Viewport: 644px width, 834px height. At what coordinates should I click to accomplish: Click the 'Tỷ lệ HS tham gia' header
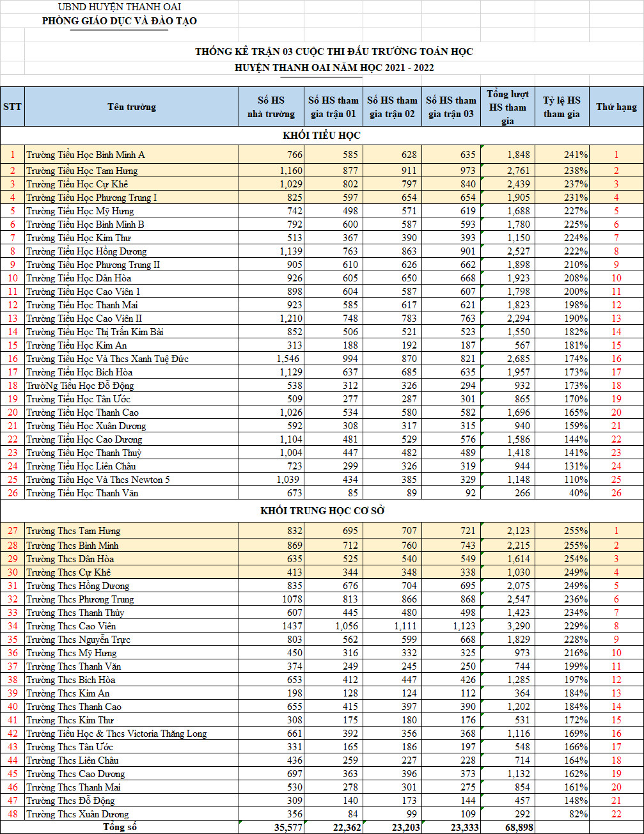pos(562,107)
